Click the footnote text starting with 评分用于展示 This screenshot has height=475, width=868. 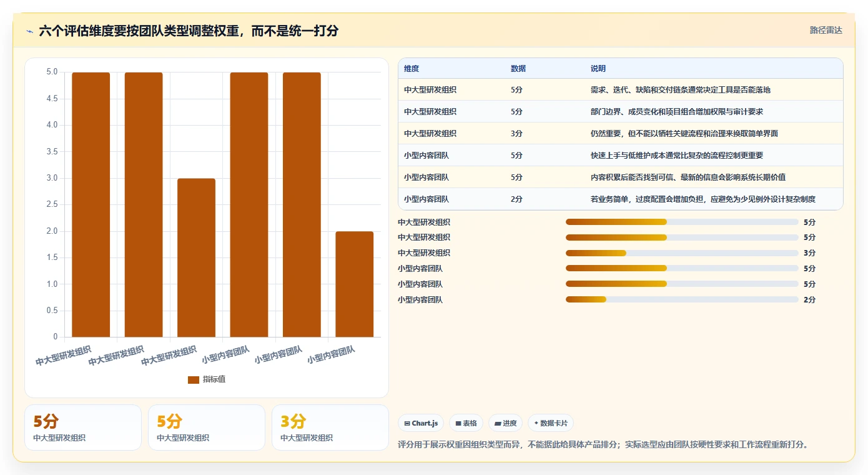click(x=604, y=445)
